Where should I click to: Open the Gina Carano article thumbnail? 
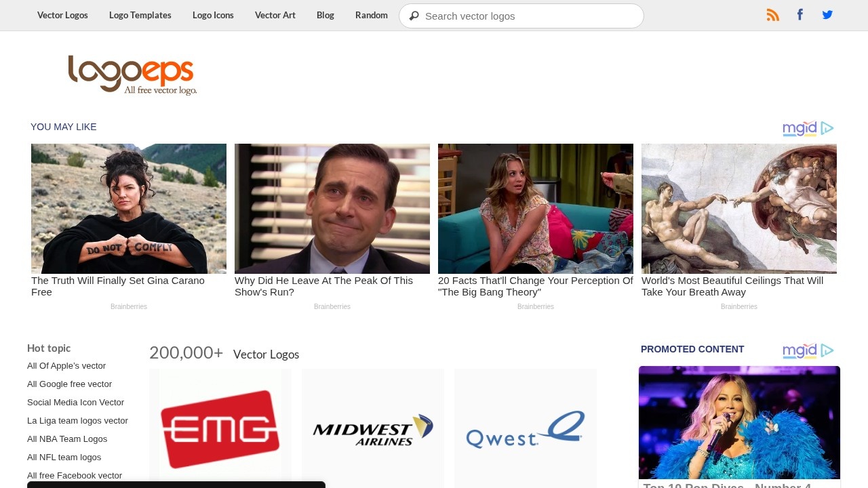(x=129, y=208)
